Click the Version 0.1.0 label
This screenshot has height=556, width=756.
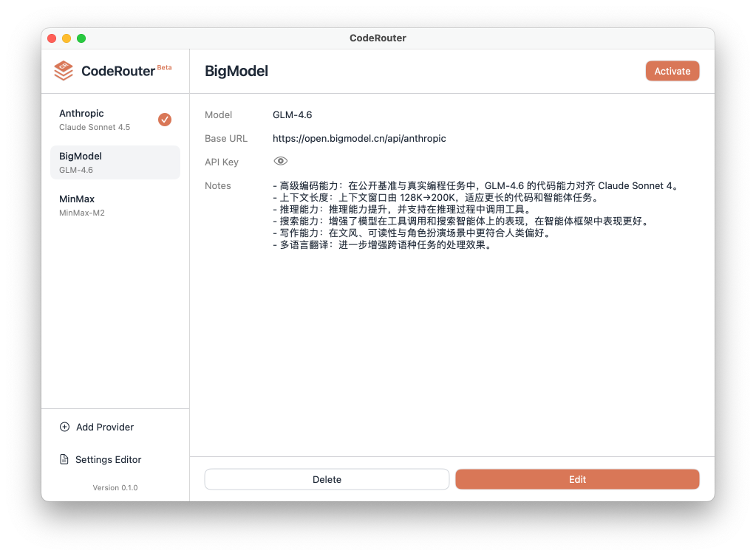pos(115,487)
